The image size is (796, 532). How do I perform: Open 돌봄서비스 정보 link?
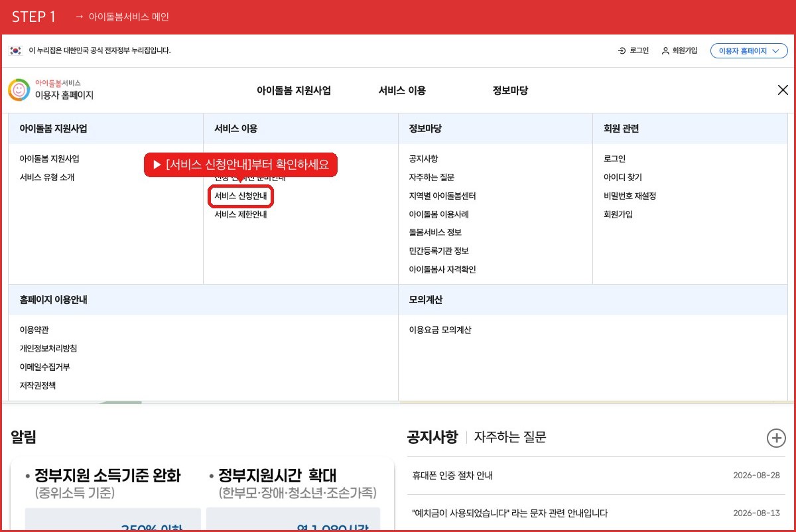click(x=435, y=233)
